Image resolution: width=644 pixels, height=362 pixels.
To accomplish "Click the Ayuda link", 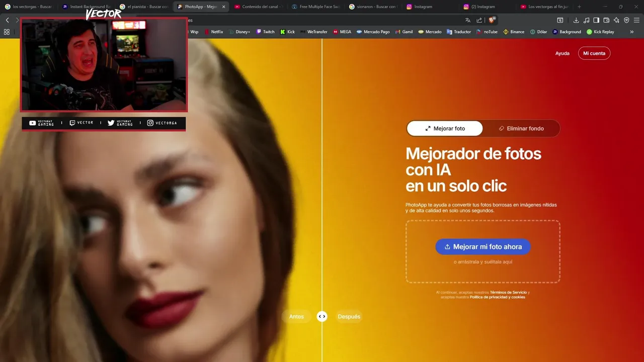I will pos(562,53).
